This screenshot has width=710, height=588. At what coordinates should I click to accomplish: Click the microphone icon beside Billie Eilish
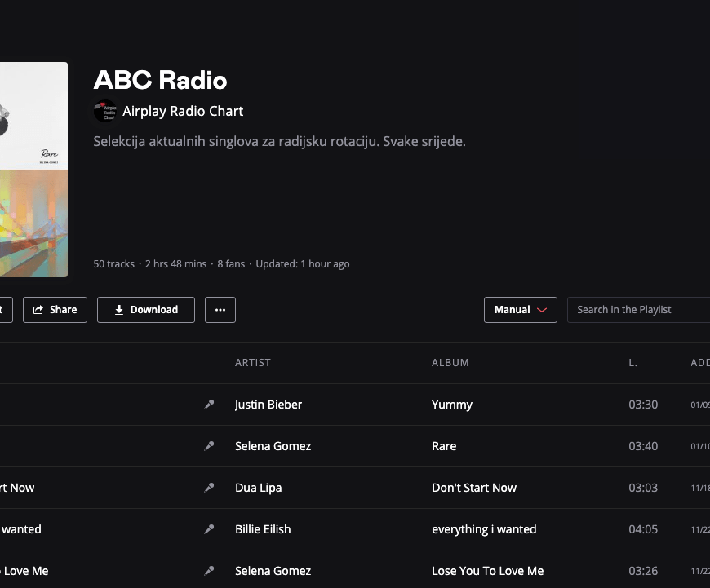point(209,529)
